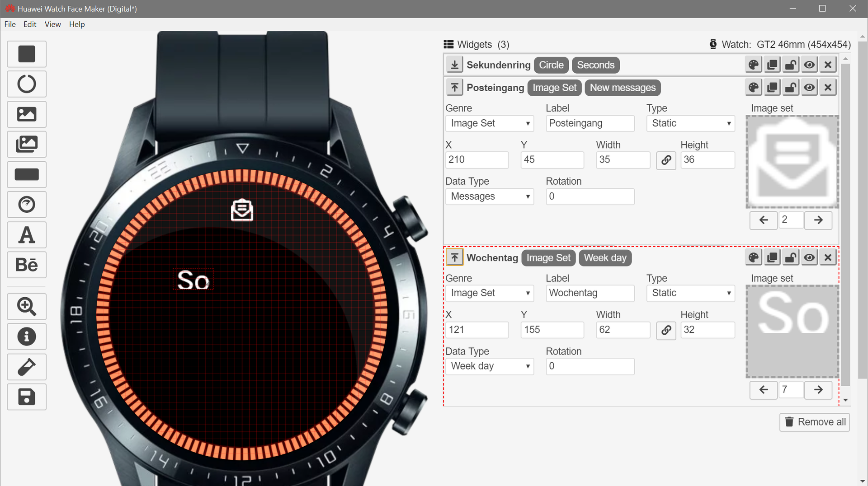
Task: Open Posteingang Type dropdown
Action: point(690,123)
